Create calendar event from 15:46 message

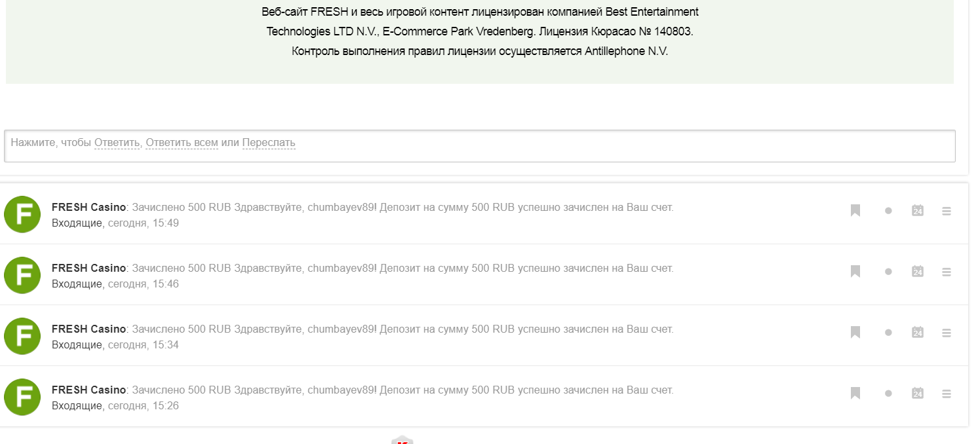point(917,271)
